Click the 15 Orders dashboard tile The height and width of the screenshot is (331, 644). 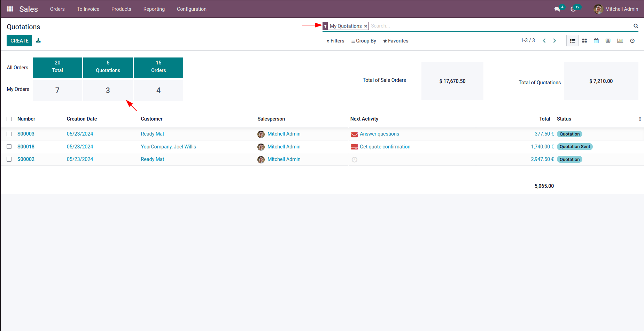[158, 68]
